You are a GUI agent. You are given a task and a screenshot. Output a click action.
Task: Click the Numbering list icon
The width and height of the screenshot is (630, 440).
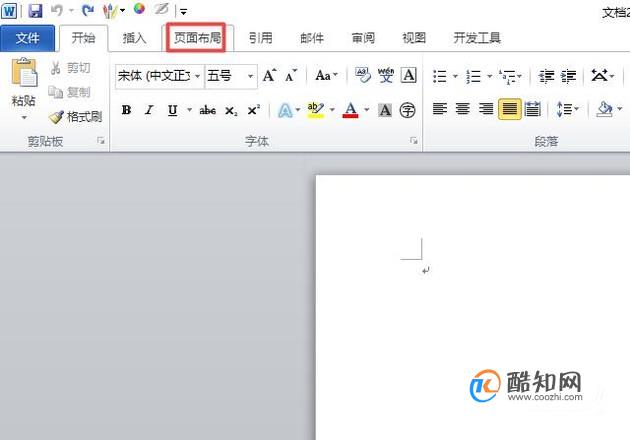pyautogui.click(x=474, y=76)
